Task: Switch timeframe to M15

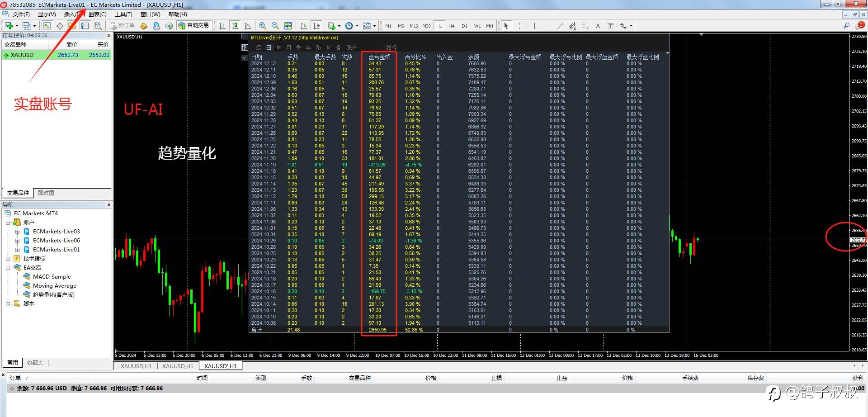Action: point(414,26)
